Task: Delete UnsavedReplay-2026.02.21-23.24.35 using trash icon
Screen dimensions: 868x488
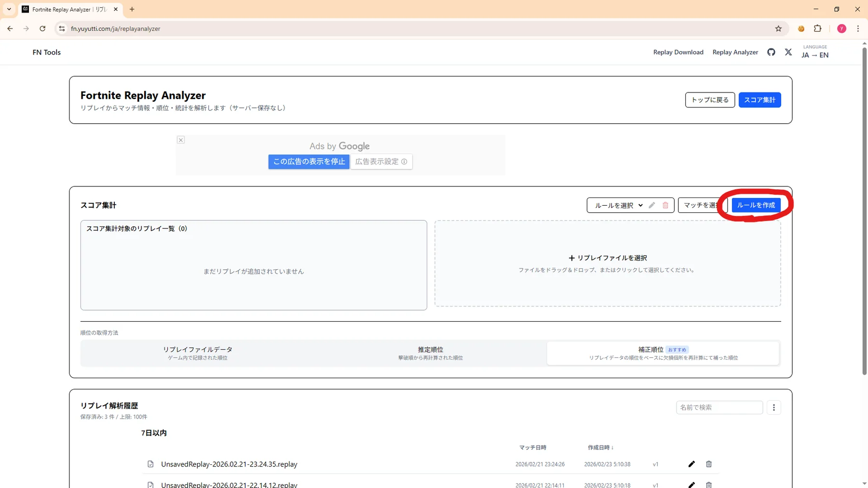Action: [709, 464]
